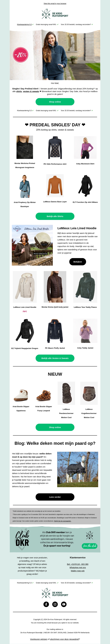
Task: Open the WhatsApp met ons link
Action: tap(78, 568)
